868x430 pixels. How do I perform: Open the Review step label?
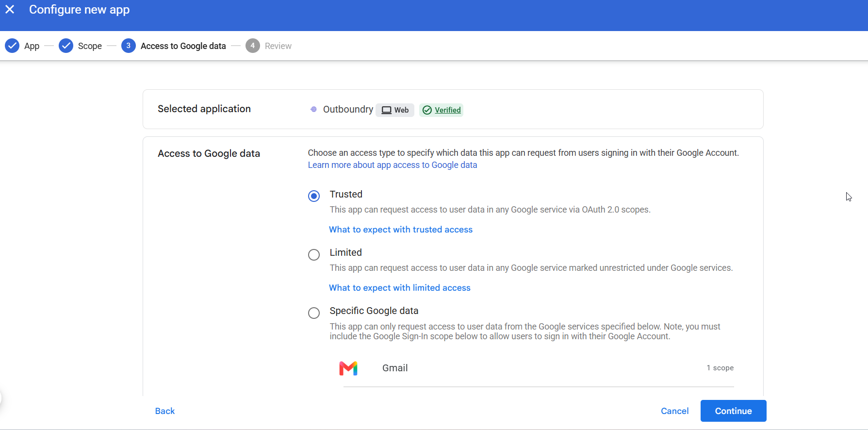tap(278, 46)
